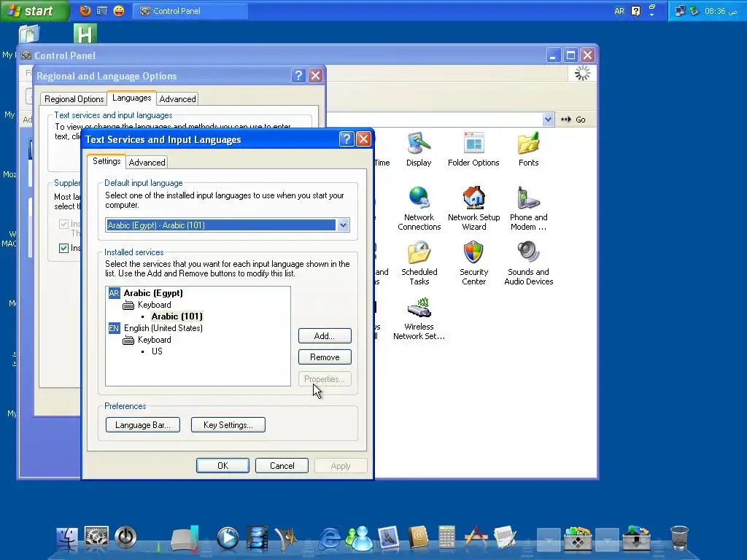Select Keyboard node under English
This screenshot has width=747, height=560.
[x=154, y=340]
